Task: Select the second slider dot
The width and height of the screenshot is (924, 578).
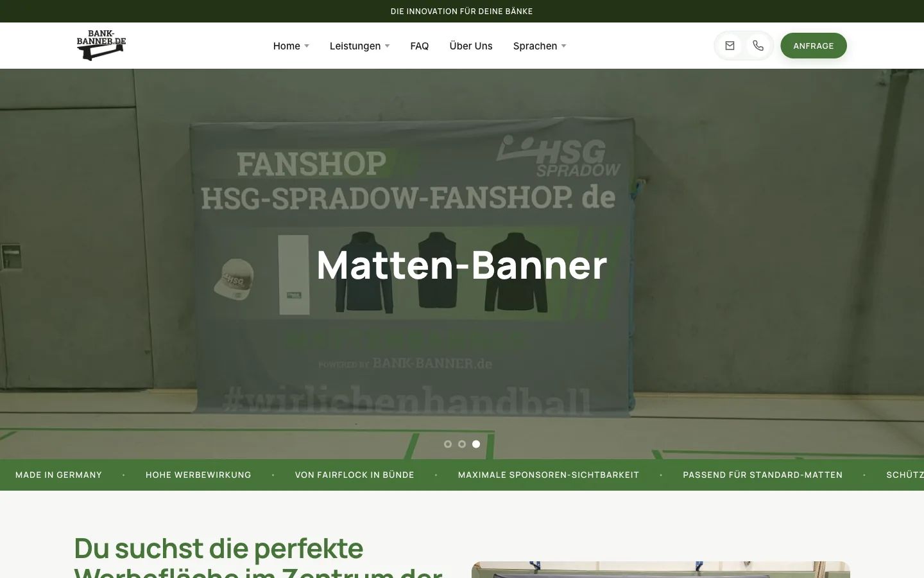Action: click(x=462, y=444)
